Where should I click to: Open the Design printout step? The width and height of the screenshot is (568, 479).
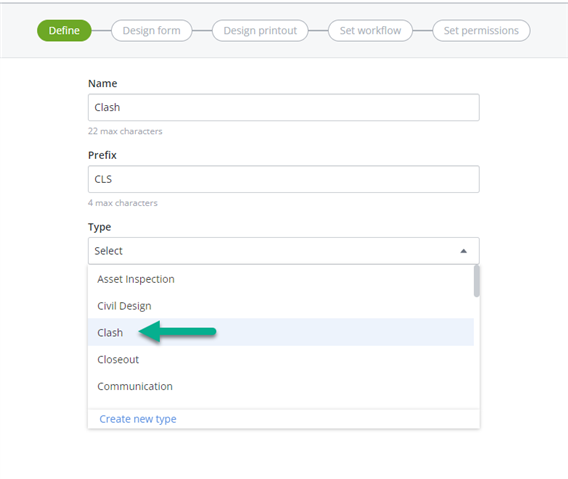260,30
